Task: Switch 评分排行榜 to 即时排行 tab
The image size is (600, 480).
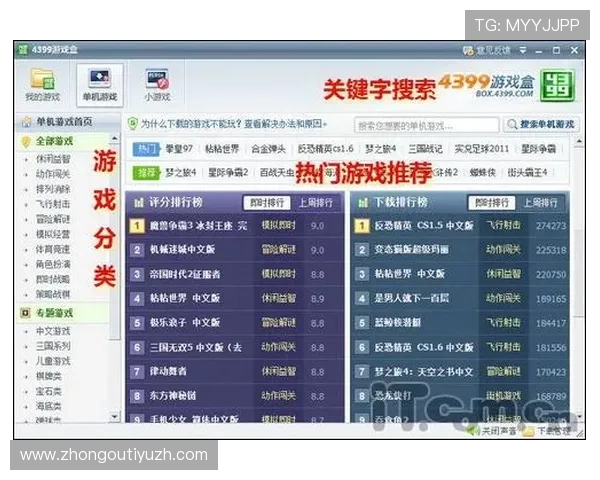Action: [267, 202]
